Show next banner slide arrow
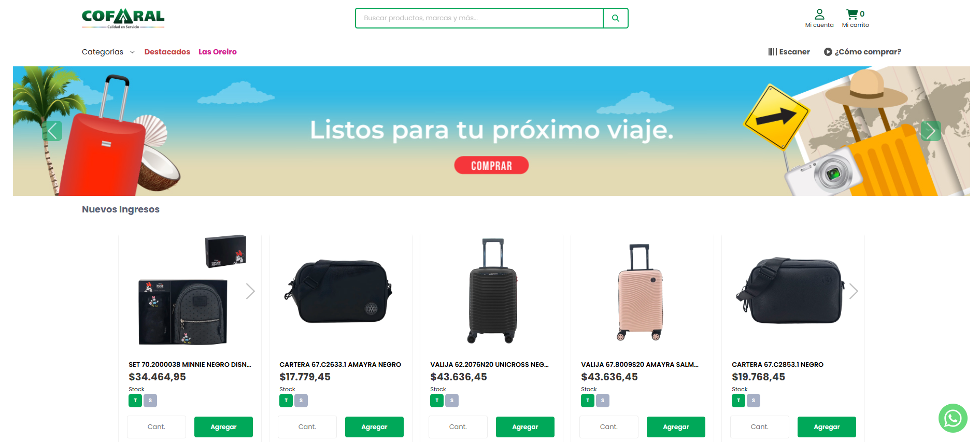980x442 pixels. [931, 131]
